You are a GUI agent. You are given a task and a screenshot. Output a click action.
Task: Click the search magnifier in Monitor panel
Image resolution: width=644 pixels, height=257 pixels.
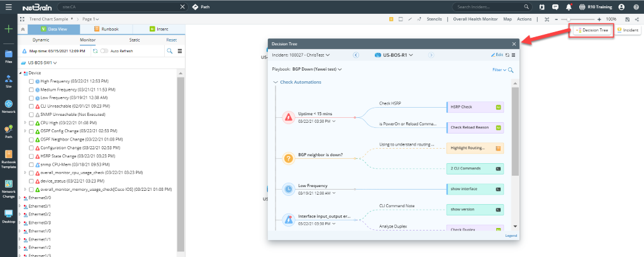pos(170,51)
